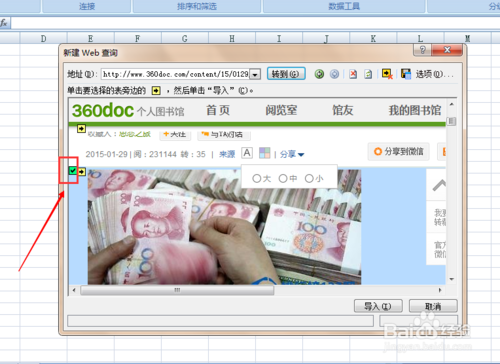This screenshot has width=500, height=364.
Task: Open the 馆友 tab on 360doc
Action: (x=342, y=110)
